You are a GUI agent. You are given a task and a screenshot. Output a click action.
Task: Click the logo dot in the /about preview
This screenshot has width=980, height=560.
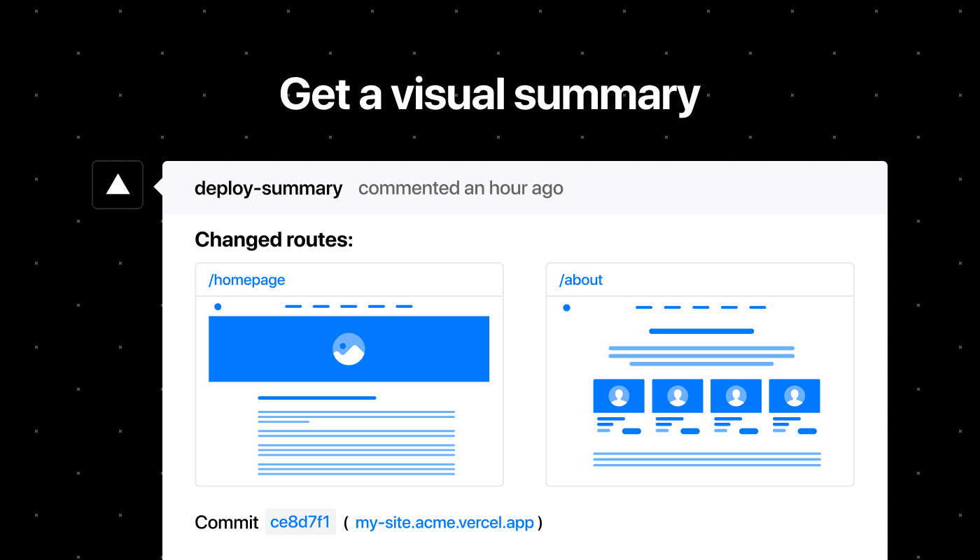click(x=566, y=307)
